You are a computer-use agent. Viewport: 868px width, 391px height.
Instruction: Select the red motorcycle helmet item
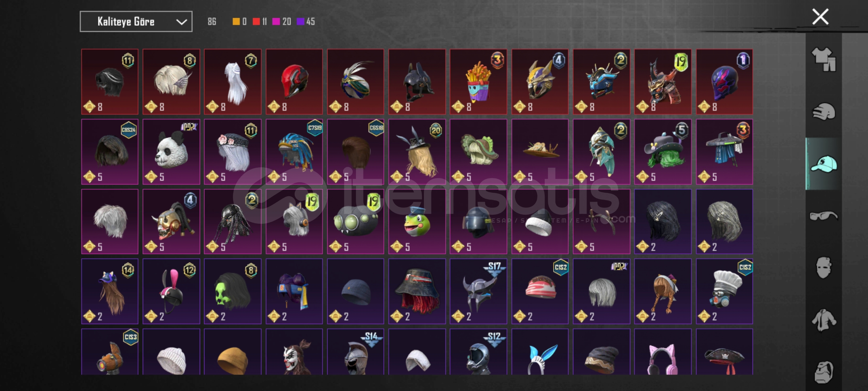click(294, 82)
